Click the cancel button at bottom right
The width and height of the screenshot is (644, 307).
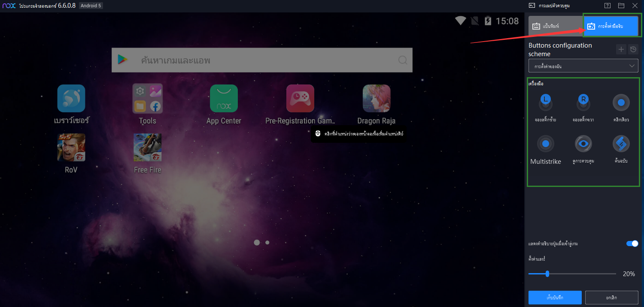[x=611, y=297]
